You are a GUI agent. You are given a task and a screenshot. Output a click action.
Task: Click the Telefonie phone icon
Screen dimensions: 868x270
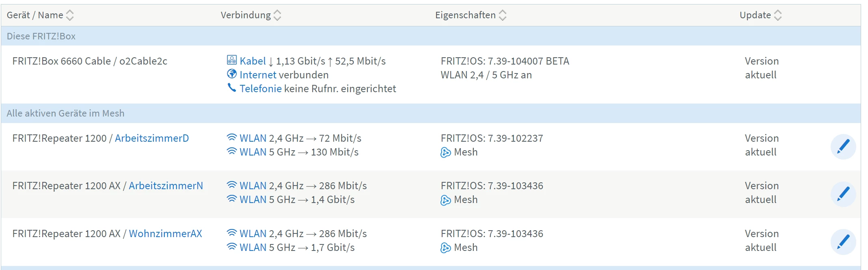pos(232,88)
